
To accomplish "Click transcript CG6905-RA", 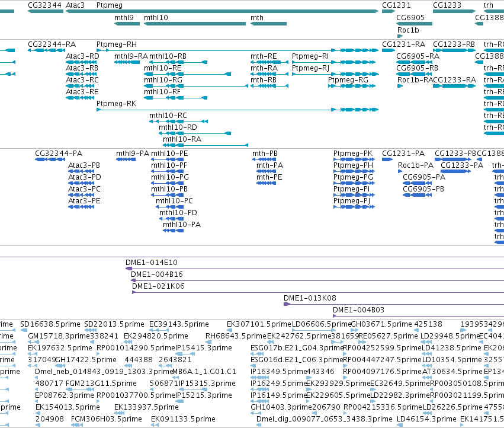I will 418,56.
